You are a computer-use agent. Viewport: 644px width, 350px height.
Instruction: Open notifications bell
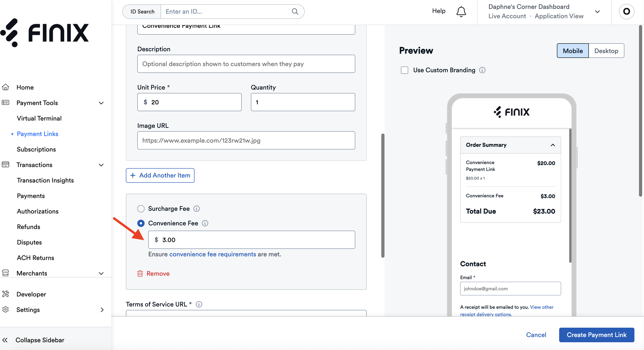(461, 11)
